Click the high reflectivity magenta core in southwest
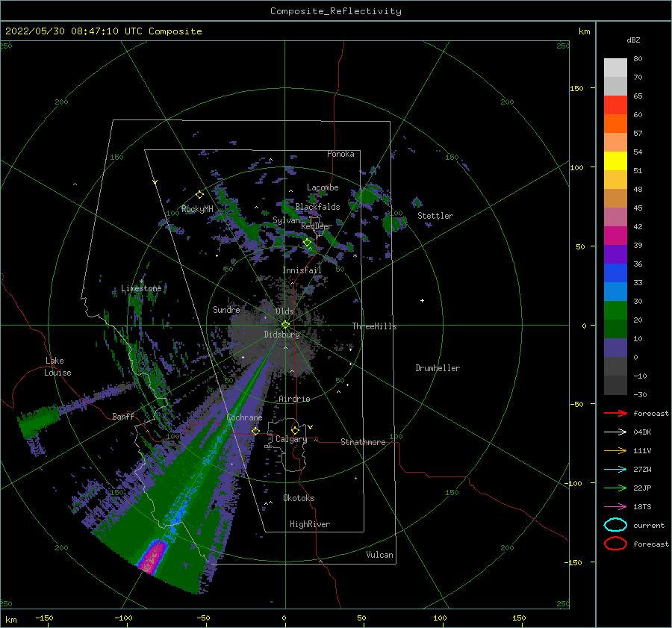The image size is (672, 628). (x=153, y=556)
